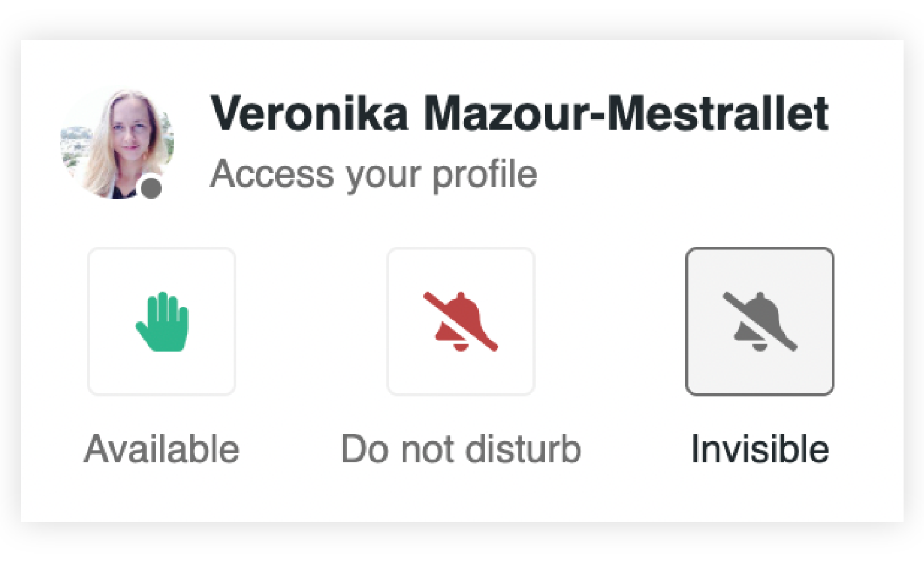Click the Invisible text label

coord(759,449)
